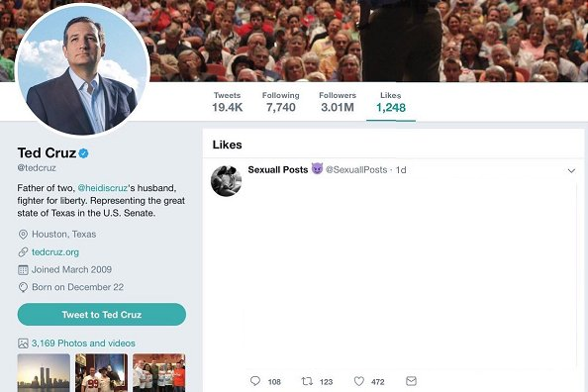The image size is (588, 392).
Task: Click the photos and videos picture icon
Action: (23, 343)
